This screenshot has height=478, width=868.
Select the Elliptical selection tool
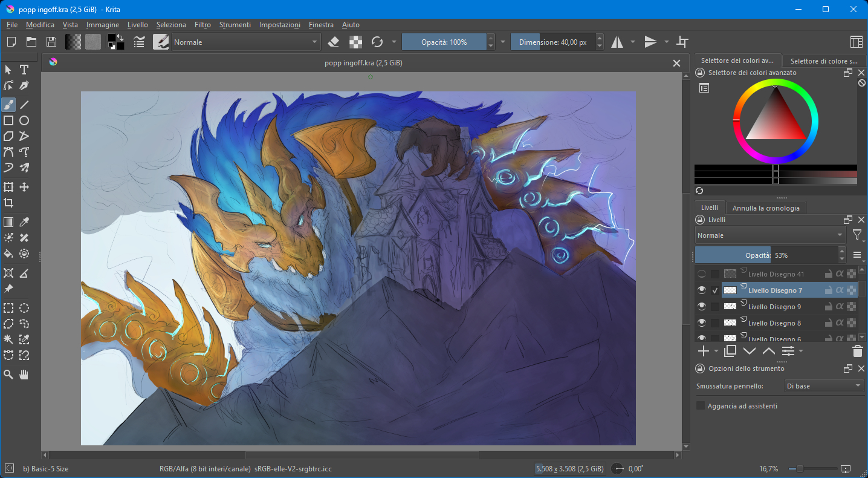click(x=24, y=308)
